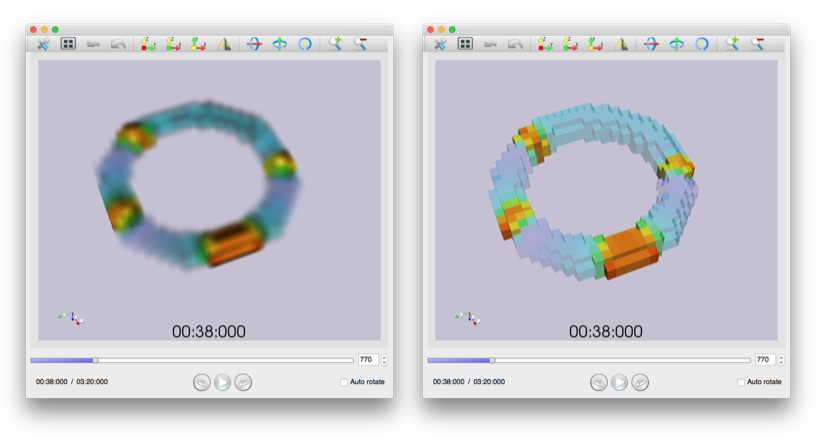Click circular roll rotation icon in right window
Image resolution: width=817 pixels, height=444 pixels.
tap(702, 44)
